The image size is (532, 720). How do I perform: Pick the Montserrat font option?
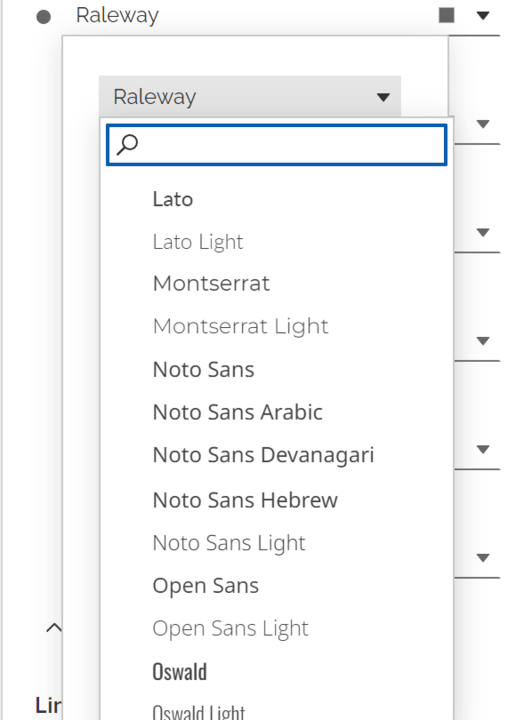tap(211, 283)
